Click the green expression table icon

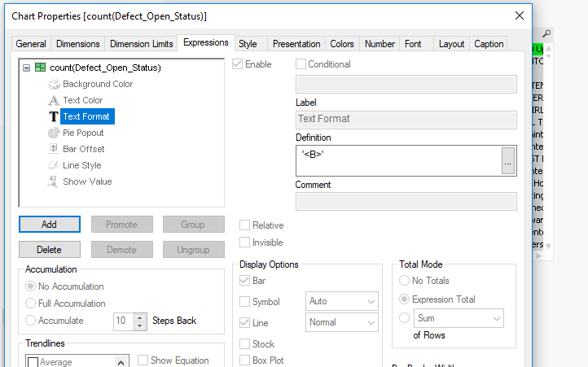coord(40,68)
